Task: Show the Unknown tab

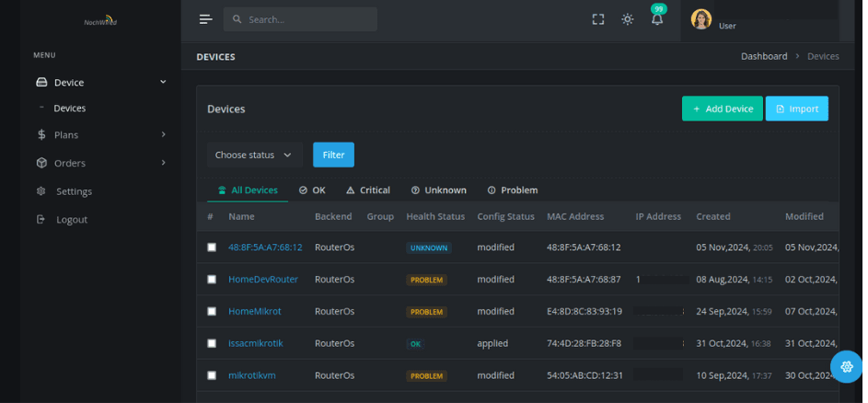Action: point(439,190)
